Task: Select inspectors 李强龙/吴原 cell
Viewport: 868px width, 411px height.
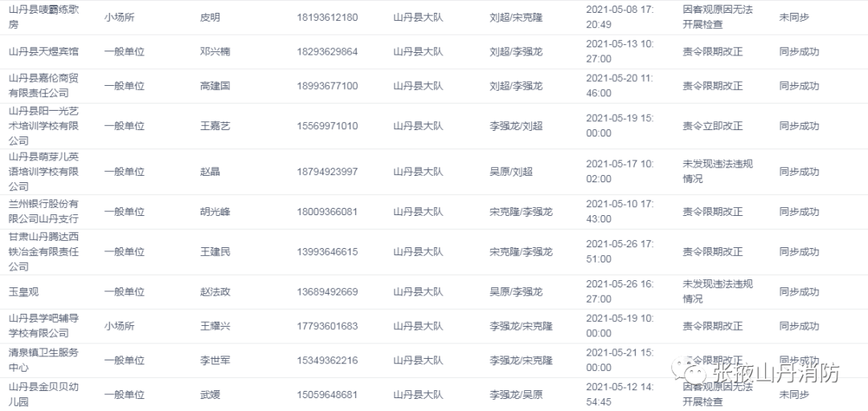Action: [x=516, y=394]
